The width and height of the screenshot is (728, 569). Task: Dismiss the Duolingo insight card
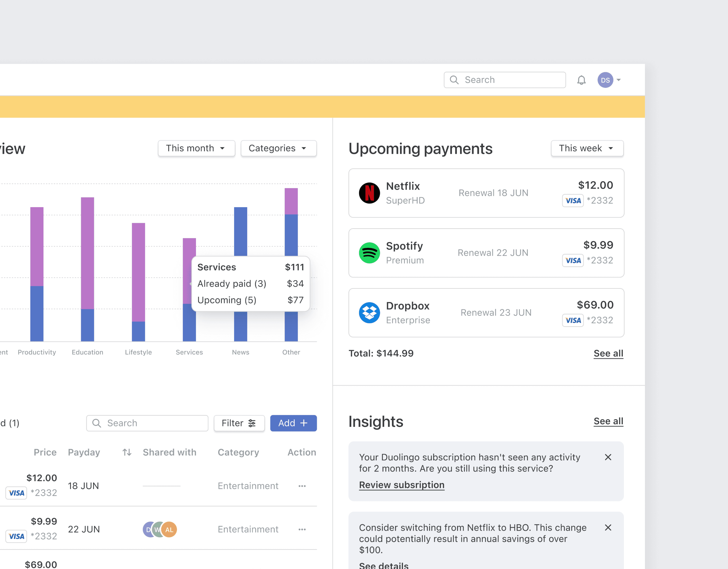click(608, 457)
